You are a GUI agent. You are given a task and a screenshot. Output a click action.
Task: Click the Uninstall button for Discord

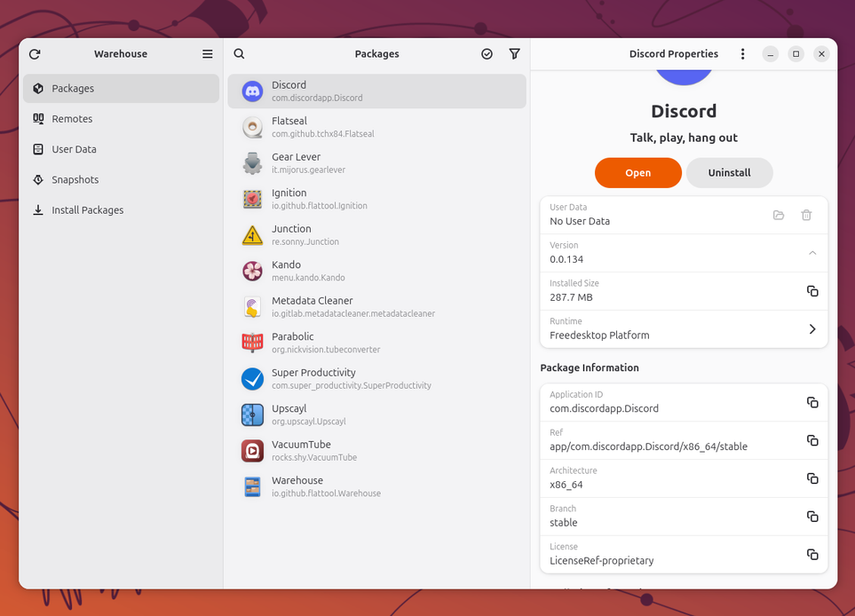730,173
